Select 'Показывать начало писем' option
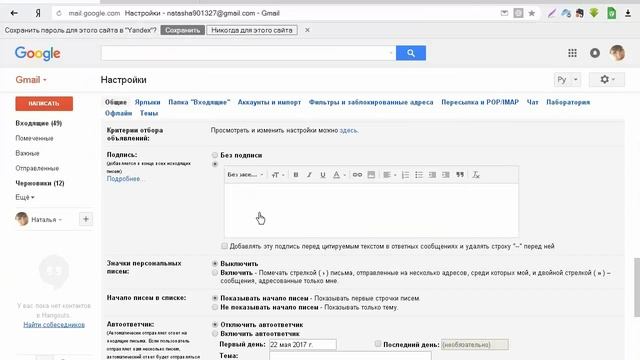 coord(215,298)
